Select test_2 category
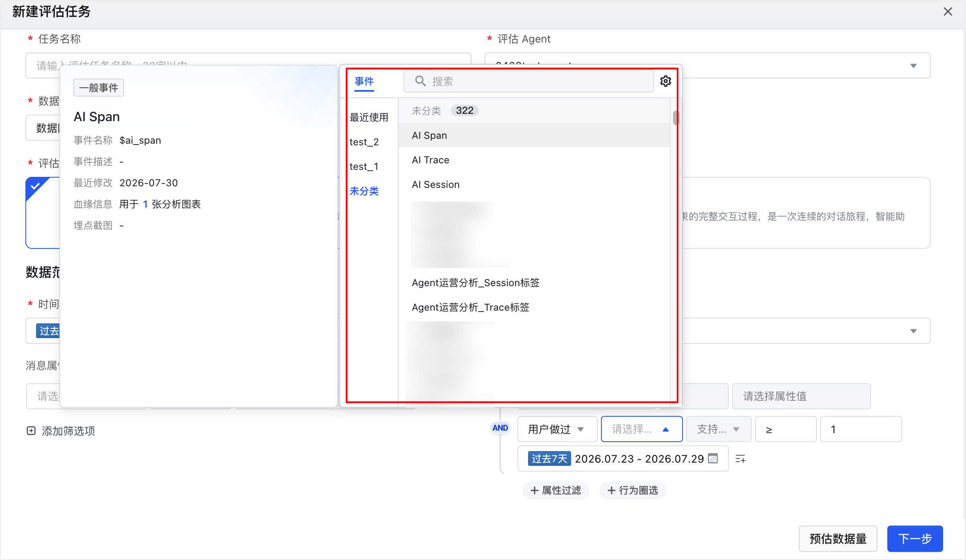966x560 pixels. coord(364,142)
